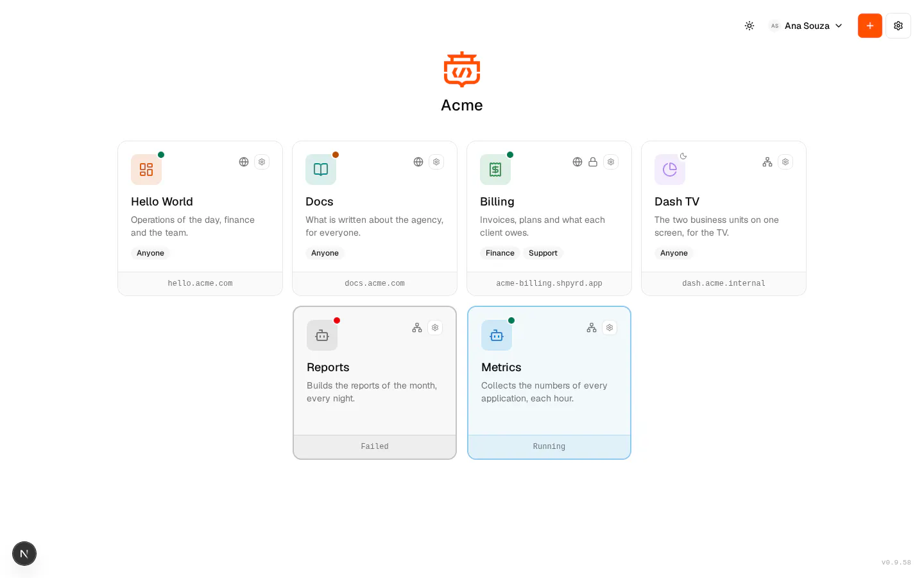Click the orange plus add button
The height and width of the screenshot is (578, 924).
[x=870, y=26]
